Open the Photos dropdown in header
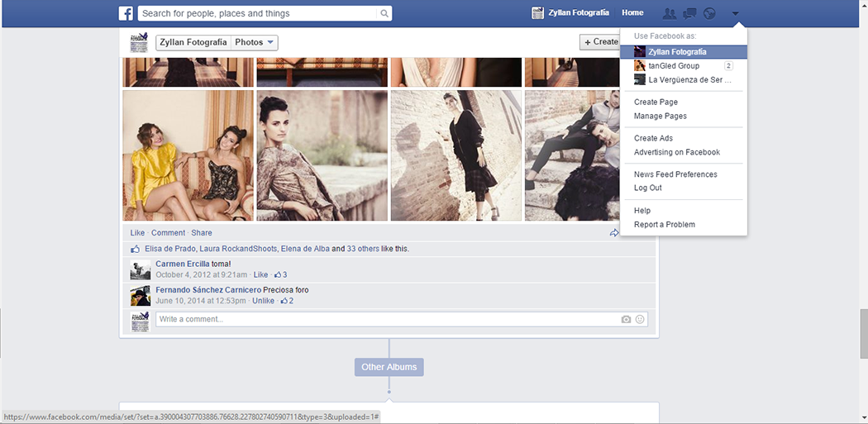 click(x=254, y=43)
